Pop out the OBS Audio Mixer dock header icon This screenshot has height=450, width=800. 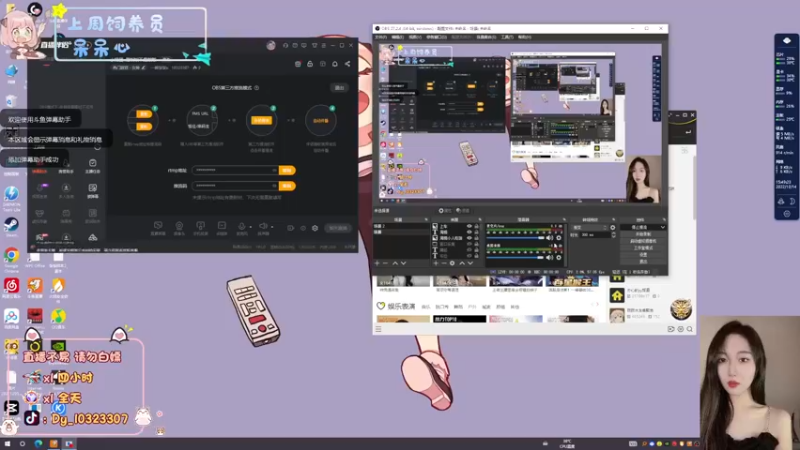coord(564,219)
